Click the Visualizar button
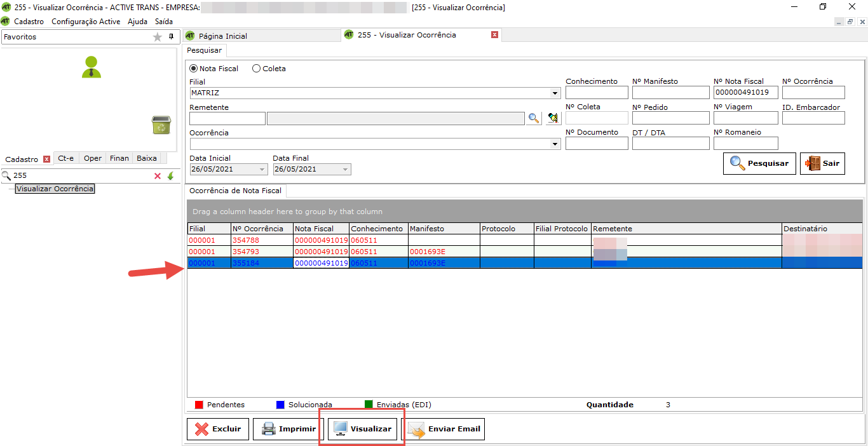The height and width of the screenshot is (446, 868). (x=362, y=429)
